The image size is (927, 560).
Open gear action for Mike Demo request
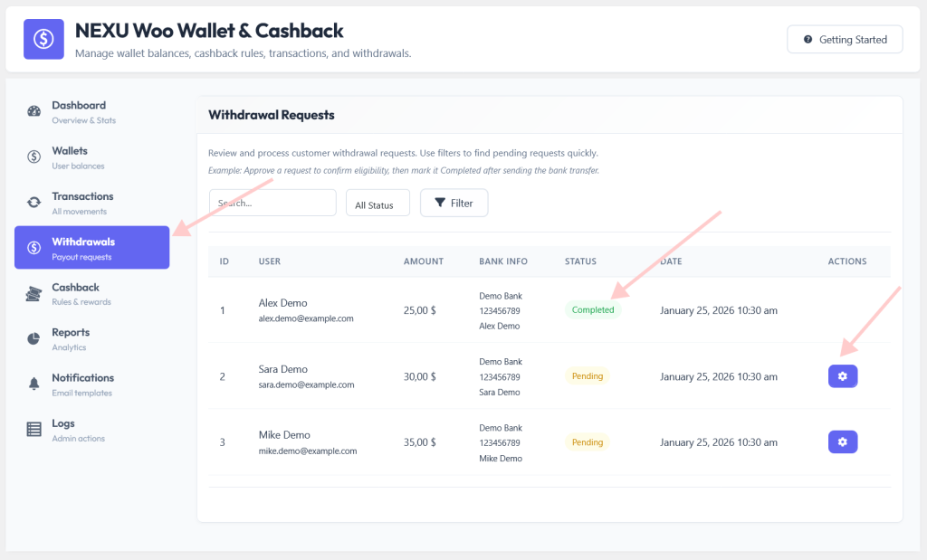coord(843,441)
